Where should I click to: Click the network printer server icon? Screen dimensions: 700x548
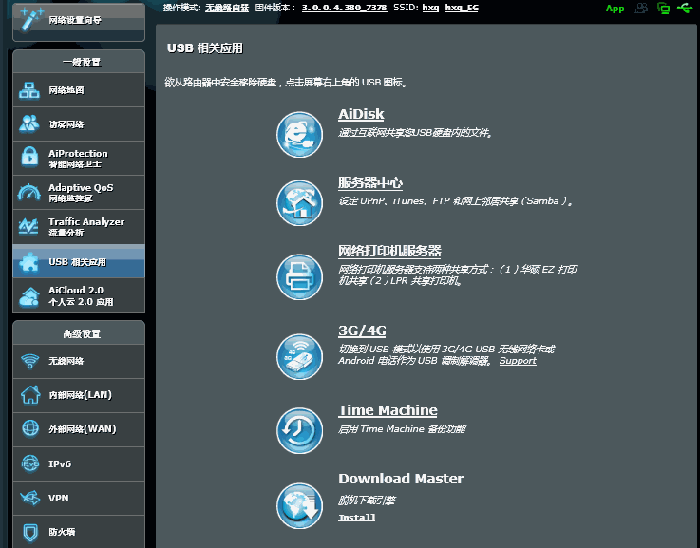pyautogui.click(x=299, y=277)
